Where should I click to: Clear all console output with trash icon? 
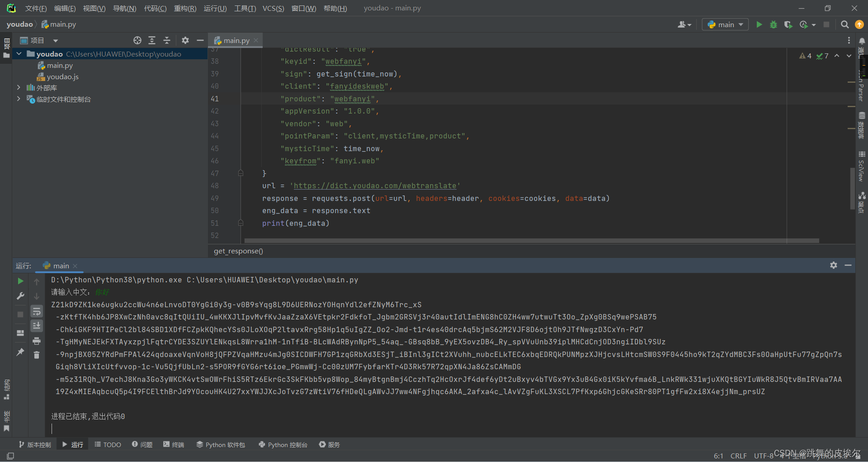37,355
